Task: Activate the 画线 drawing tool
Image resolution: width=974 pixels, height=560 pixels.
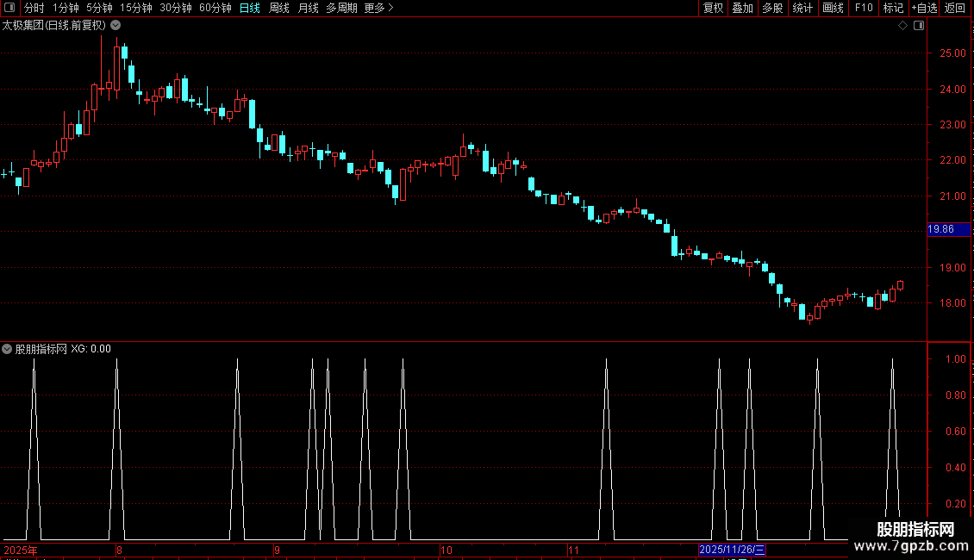Action: point(833,8)
